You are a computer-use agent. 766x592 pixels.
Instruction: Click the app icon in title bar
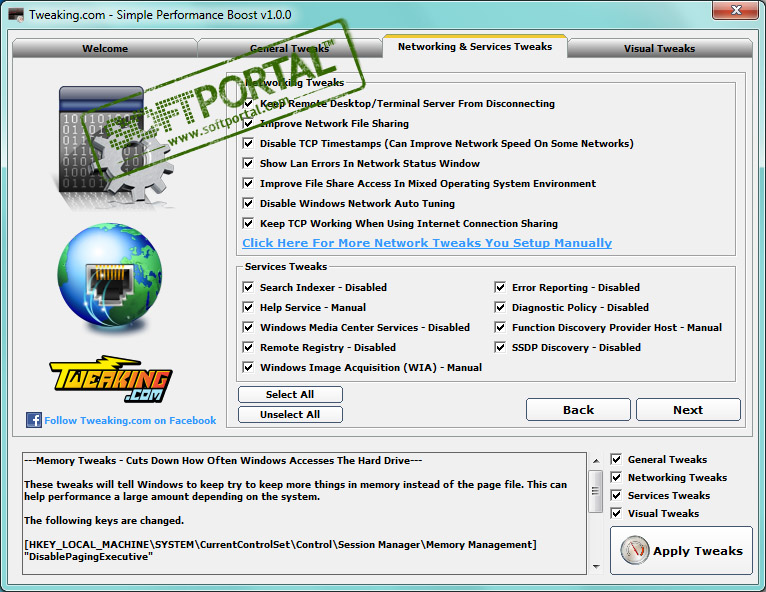click(16, 15)
